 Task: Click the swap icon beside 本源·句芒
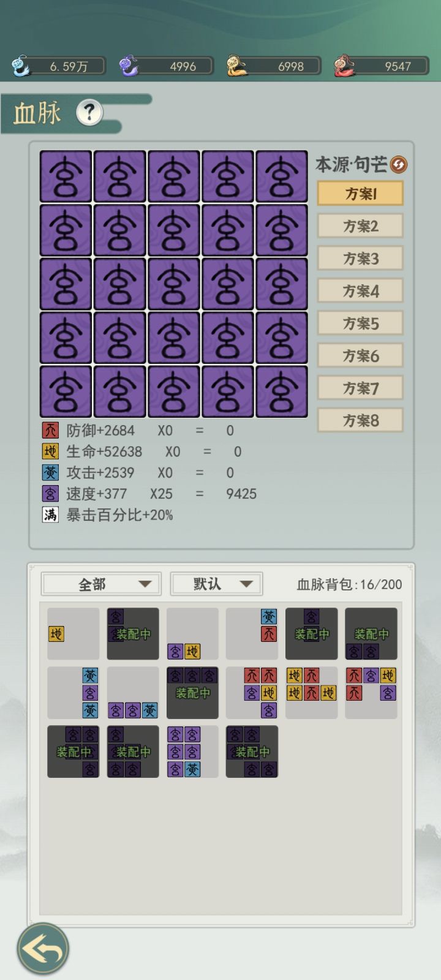click(x=399, y=164)
